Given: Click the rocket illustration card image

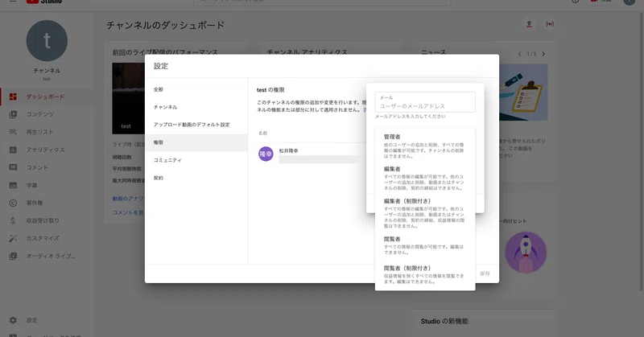Looking at the screenshot, I should coord(526,253).
